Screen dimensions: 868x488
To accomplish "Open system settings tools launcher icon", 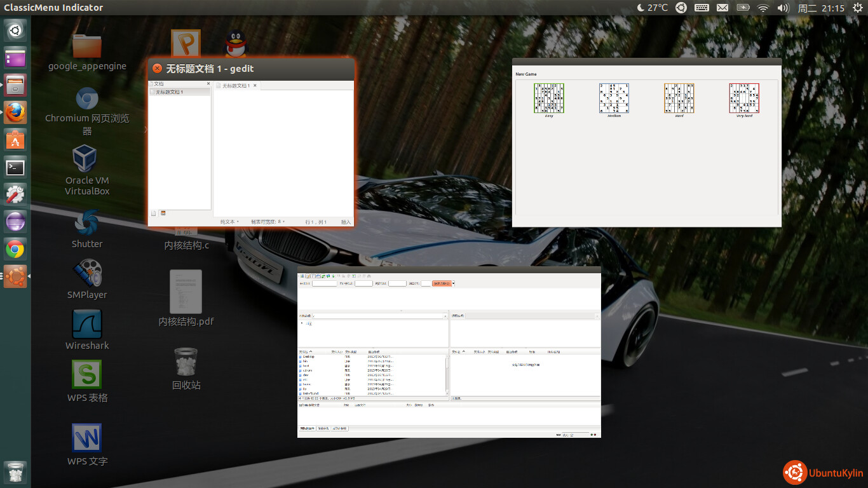I will (x=15, y=194).
